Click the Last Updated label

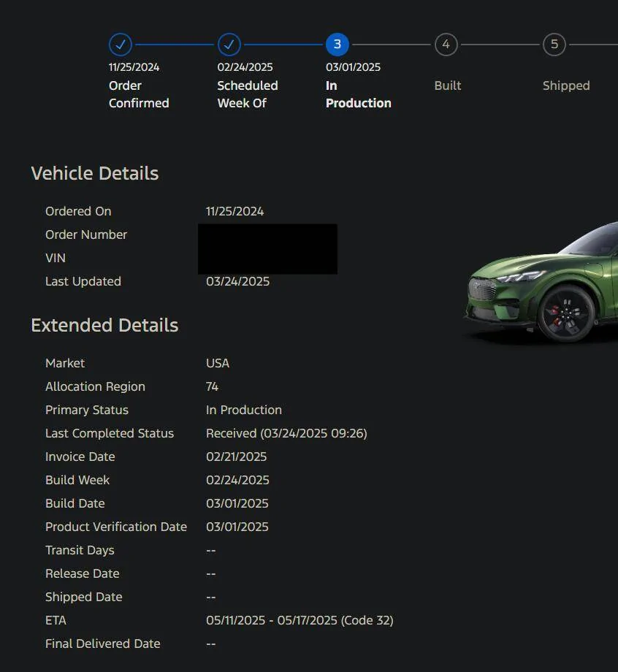[83, 281]
